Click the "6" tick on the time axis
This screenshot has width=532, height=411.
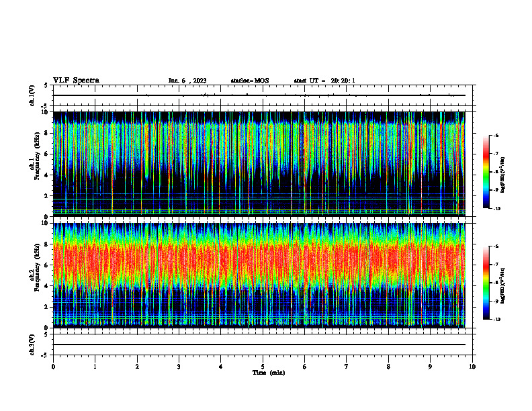(305, 367)
